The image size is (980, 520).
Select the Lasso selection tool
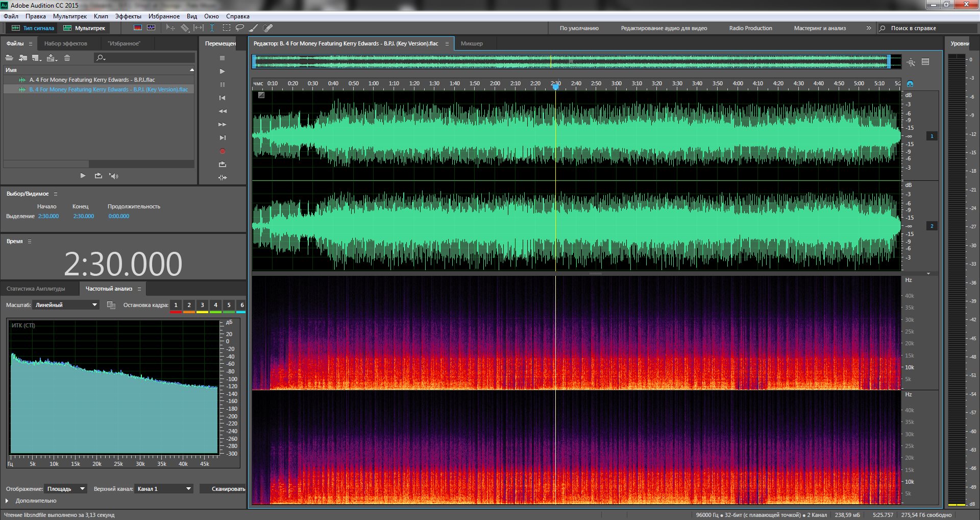tap(239, 28)
